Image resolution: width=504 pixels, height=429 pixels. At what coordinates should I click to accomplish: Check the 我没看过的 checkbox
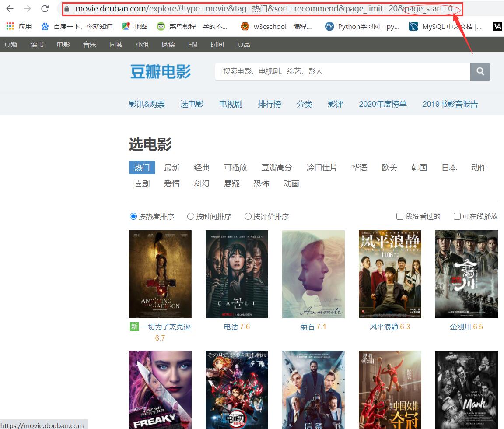click(400, 216)
